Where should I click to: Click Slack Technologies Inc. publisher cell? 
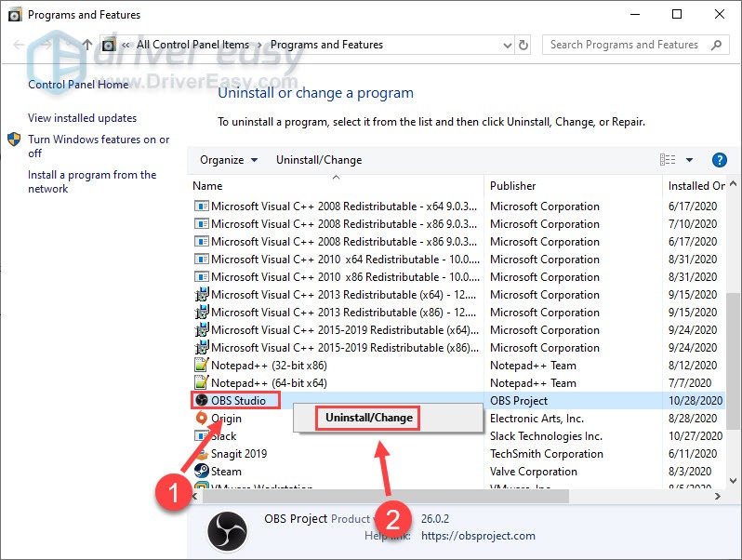(546, 435)
